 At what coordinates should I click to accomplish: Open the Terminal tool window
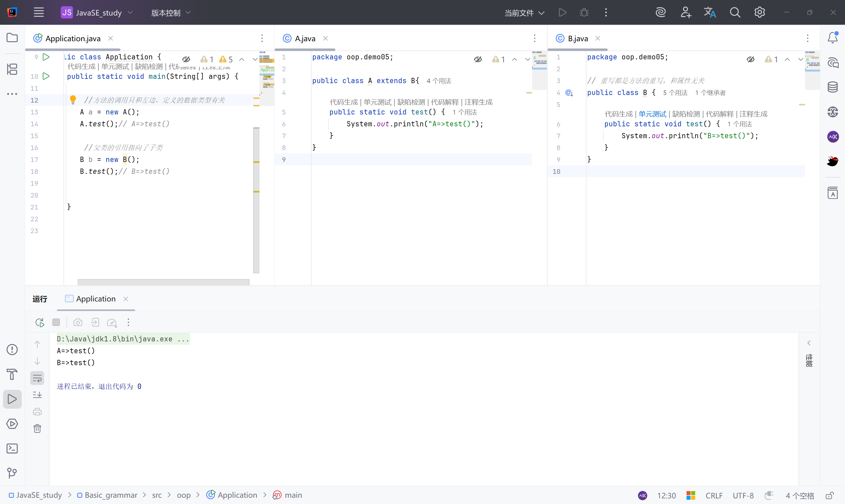point(12,449)
